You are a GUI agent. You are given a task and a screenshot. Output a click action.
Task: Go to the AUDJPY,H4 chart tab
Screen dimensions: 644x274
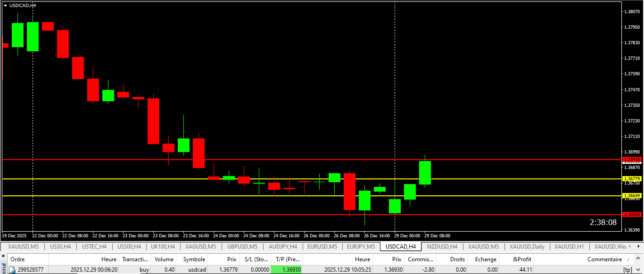(282, 246)
